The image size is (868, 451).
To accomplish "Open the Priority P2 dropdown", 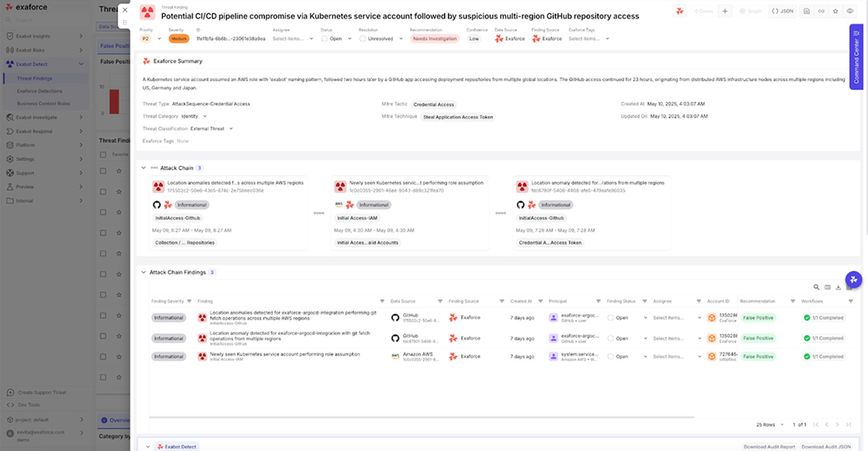I will click(x=151, y=39).
